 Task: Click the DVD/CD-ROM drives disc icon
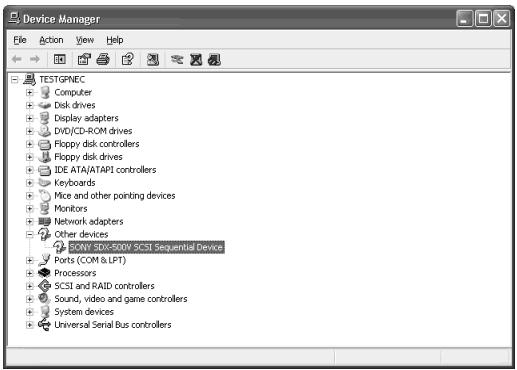click(44, 131)
